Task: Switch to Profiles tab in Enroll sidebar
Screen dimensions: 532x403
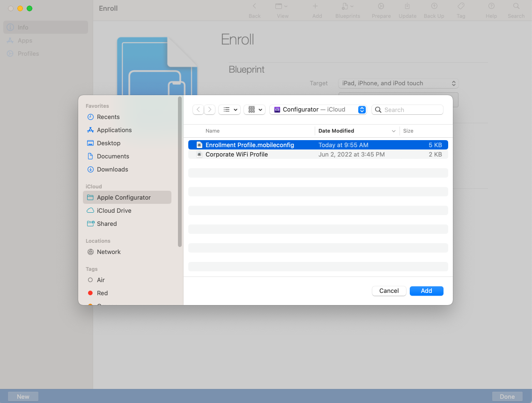Action: [45, 53]
